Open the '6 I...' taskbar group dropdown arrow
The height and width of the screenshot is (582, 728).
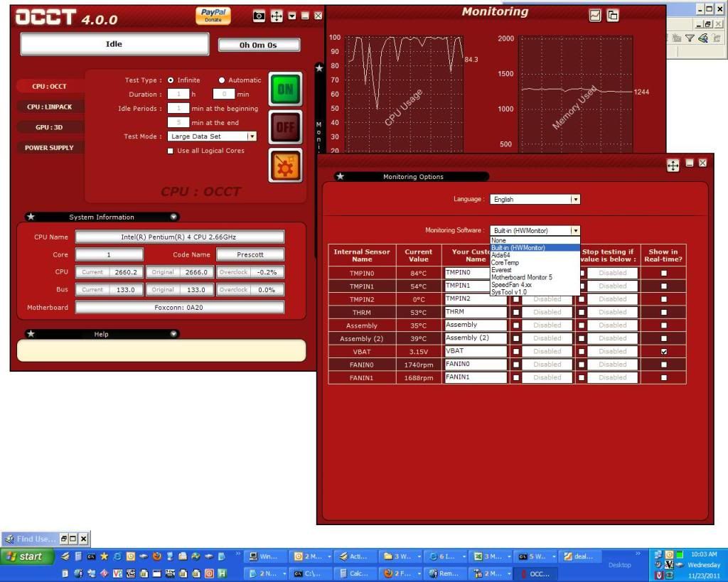coord(464,556)
